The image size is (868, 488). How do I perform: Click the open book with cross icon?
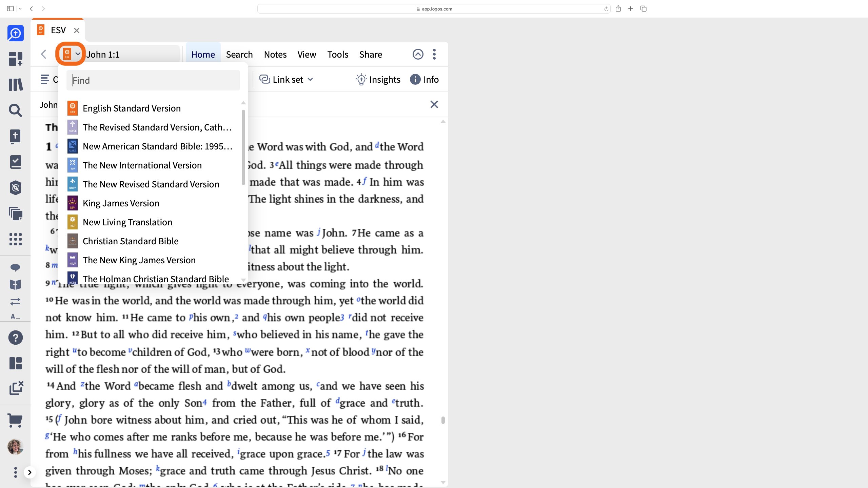click(15, 285)
